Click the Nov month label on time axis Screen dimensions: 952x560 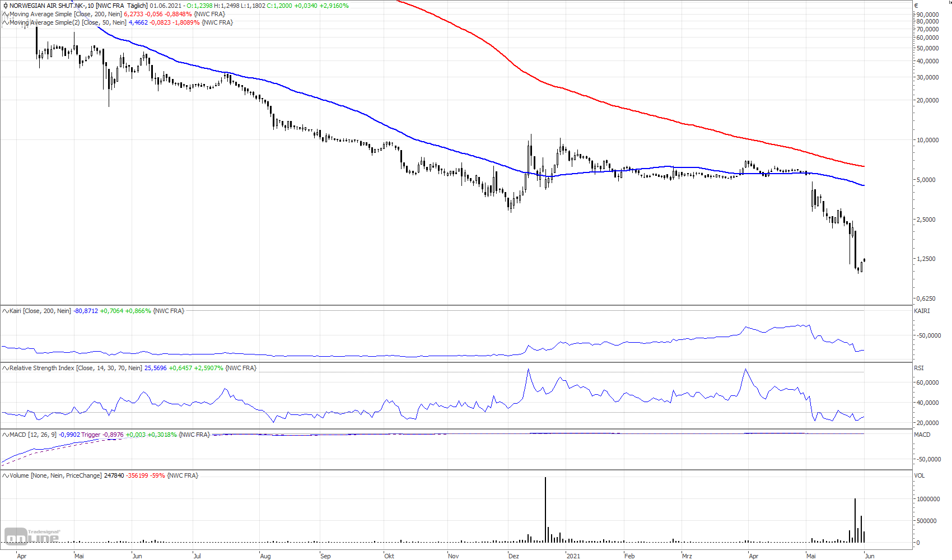pyautogui.click(x=454, y=556)
